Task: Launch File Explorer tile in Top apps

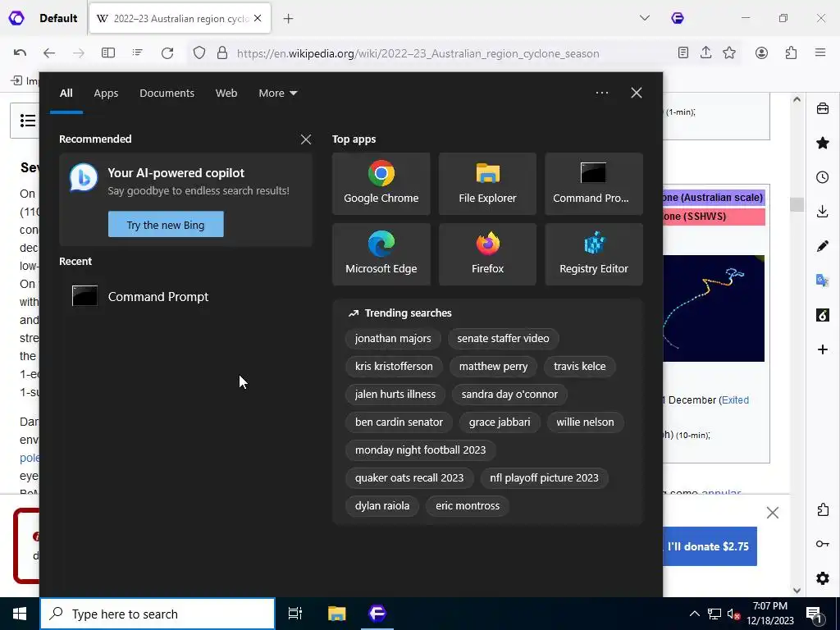Action: (487, 184)
